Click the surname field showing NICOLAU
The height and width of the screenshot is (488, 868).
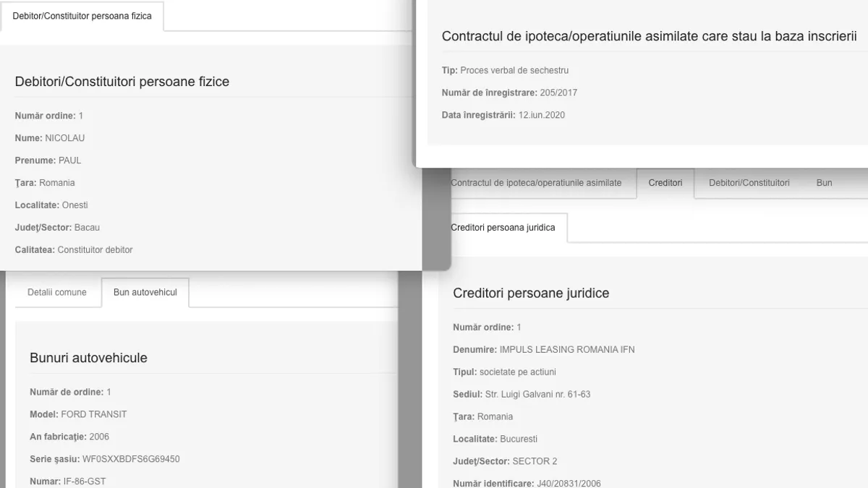[x=64, y=138]
